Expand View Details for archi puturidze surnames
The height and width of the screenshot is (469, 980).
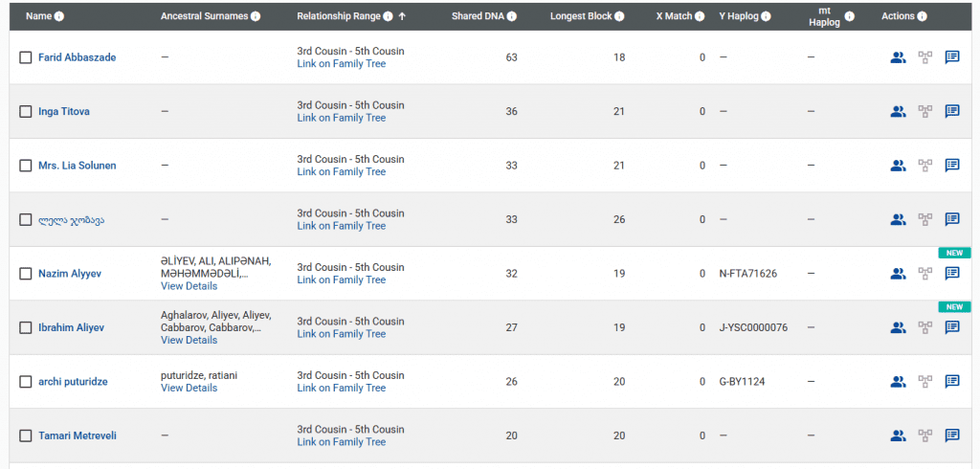coord(189,388)
